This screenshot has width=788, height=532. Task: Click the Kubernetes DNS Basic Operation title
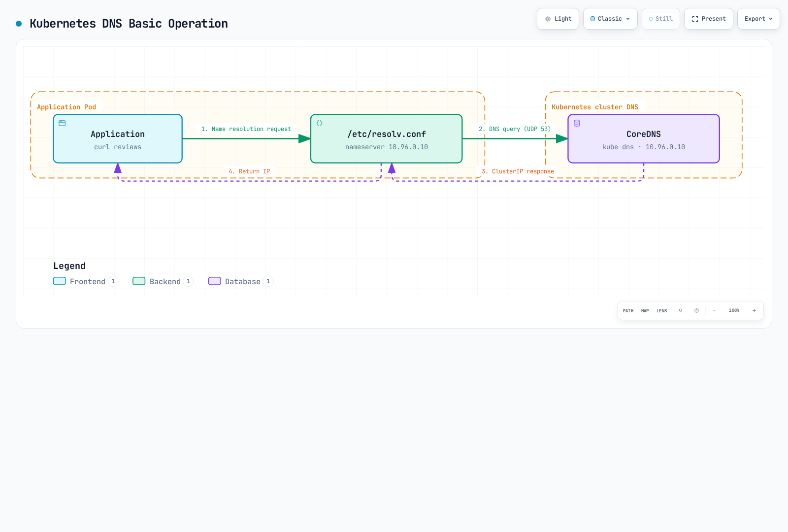(129, 24)
